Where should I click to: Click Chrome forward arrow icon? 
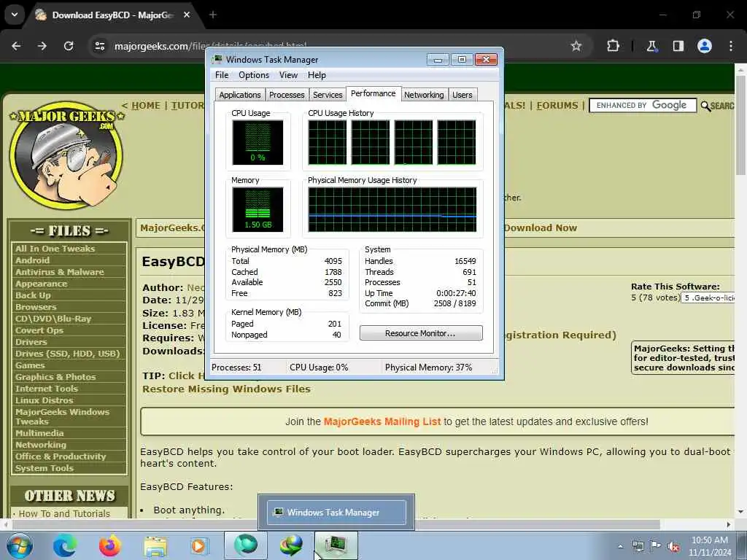click(x=42, y=46)
